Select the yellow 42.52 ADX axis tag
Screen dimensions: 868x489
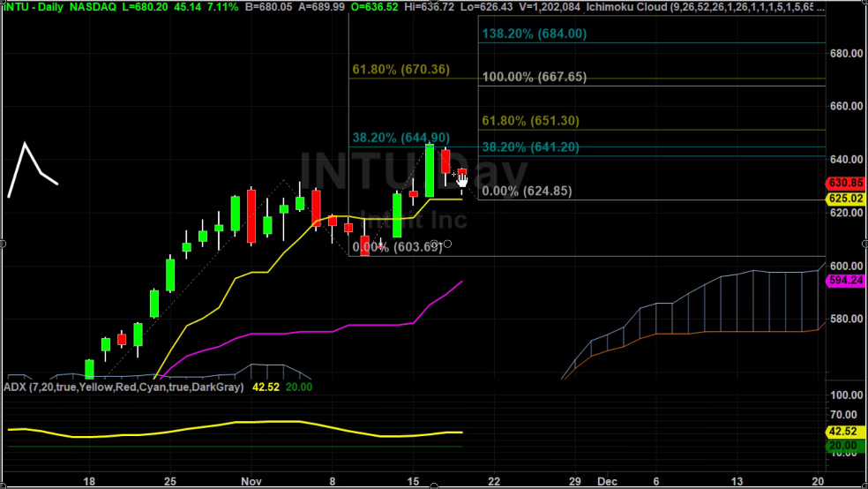pyautogui.click(x=845, y=432)
